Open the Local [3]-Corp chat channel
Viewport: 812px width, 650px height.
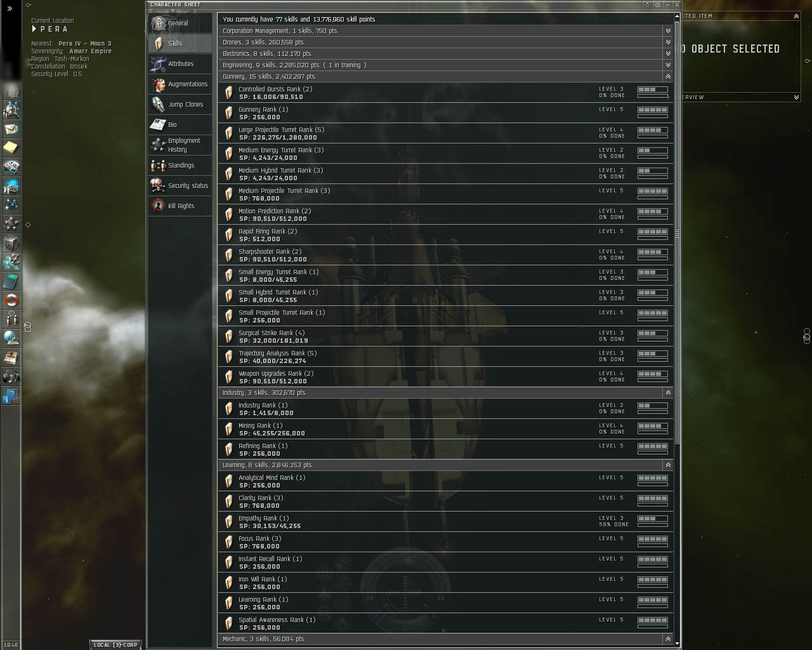tap(115, 645)
